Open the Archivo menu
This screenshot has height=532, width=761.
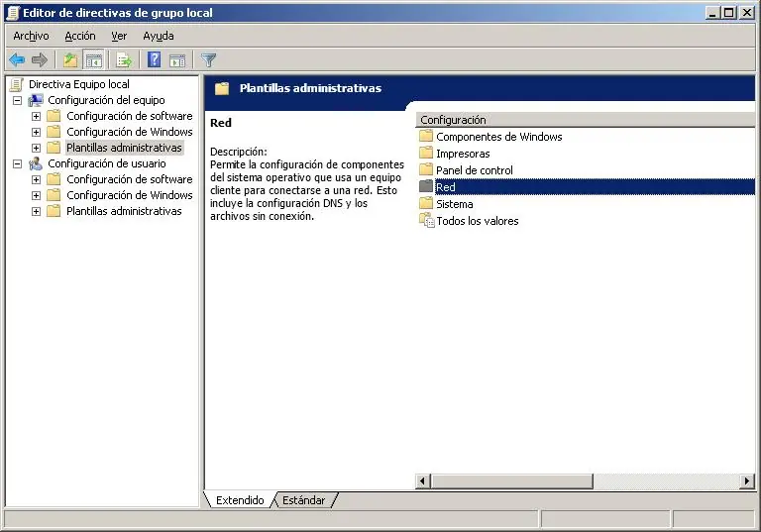tap(31, 36)
